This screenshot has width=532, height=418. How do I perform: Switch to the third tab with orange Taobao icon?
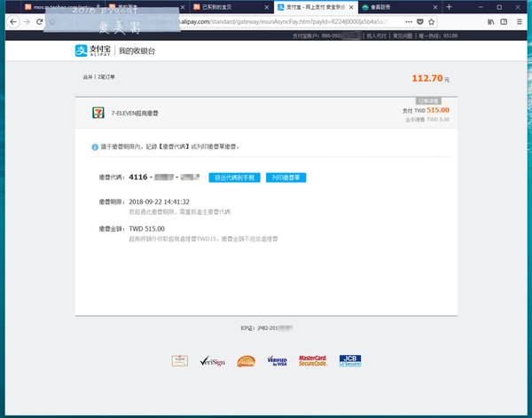click(x=231, y=7)
